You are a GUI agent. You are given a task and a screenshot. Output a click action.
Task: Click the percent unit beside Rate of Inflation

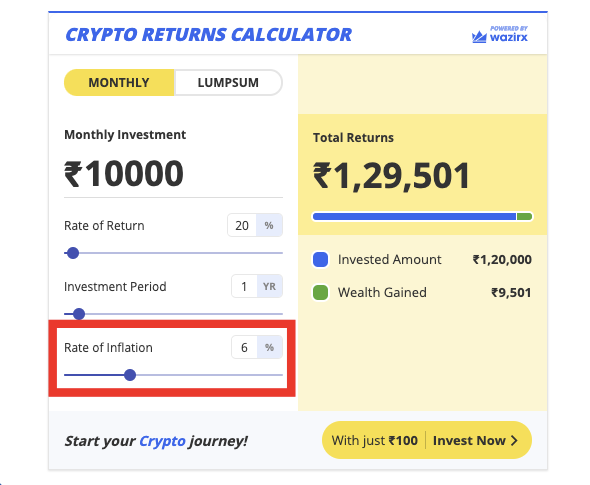pyautogui.click(x=269, y=347)
